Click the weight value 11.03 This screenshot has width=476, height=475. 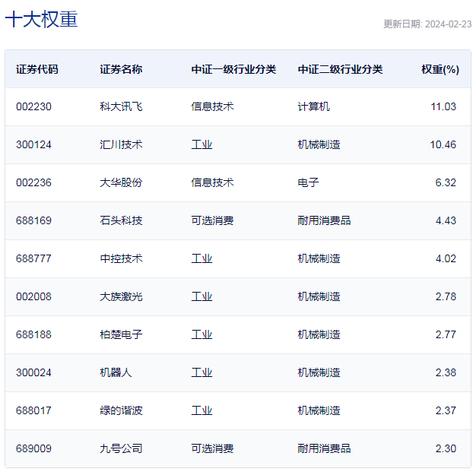[443, 106]
